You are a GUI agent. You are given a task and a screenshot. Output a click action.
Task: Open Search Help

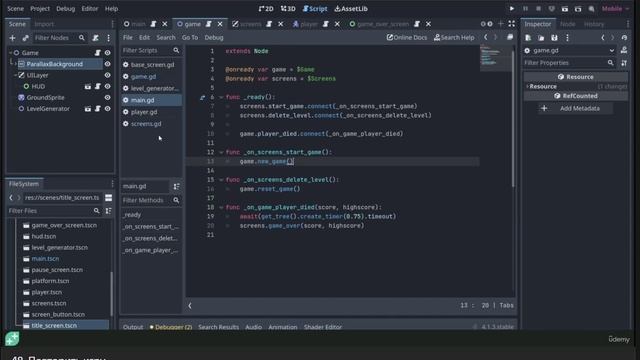pyautogui.click(x=454, y=38)
